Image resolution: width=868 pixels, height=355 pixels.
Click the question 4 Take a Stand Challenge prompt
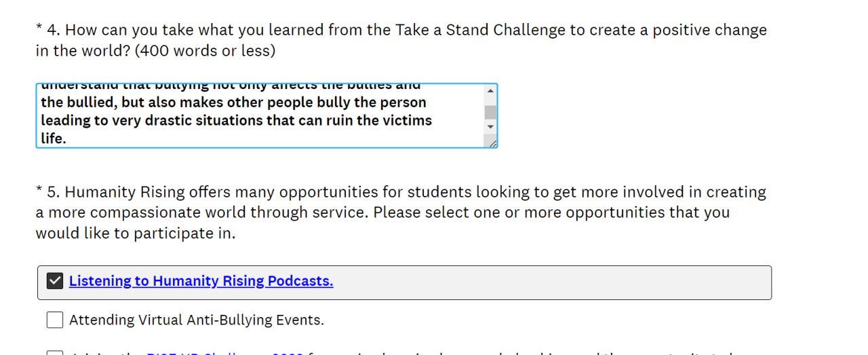coord(400,31)
